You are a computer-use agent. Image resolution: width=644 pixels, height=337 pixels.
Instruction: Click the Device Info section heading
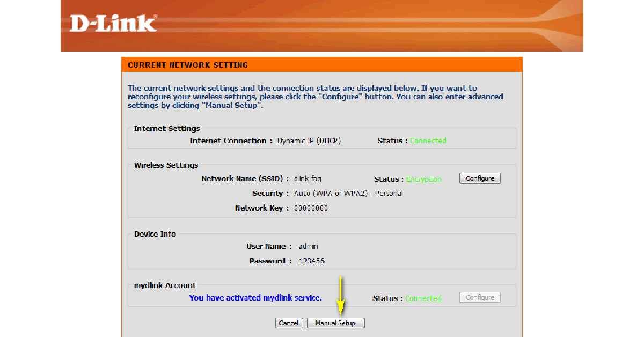155,234
